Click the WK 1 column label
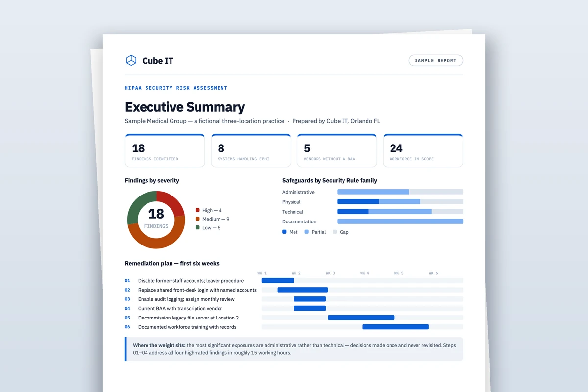 [262, 273]
